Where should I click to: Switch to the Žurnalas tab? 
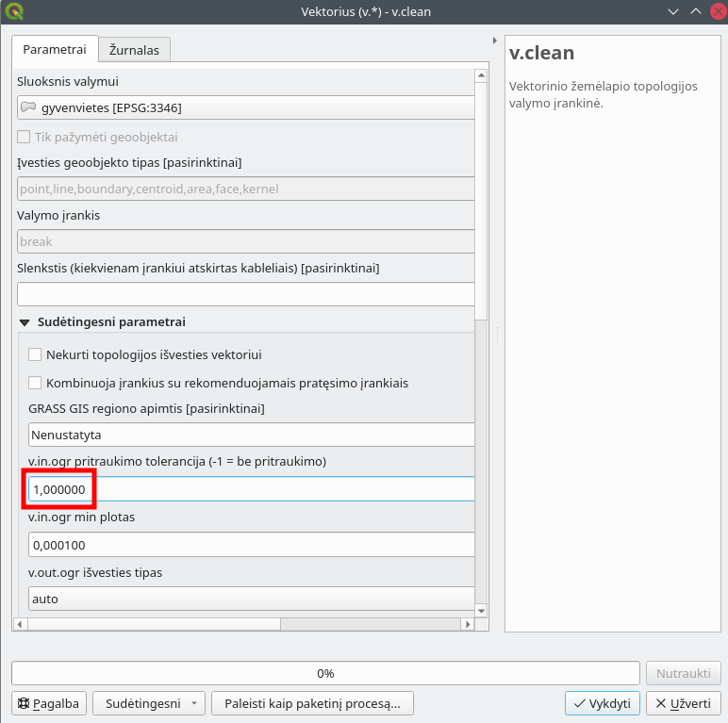pyautogui.click(x=134, y=50)
